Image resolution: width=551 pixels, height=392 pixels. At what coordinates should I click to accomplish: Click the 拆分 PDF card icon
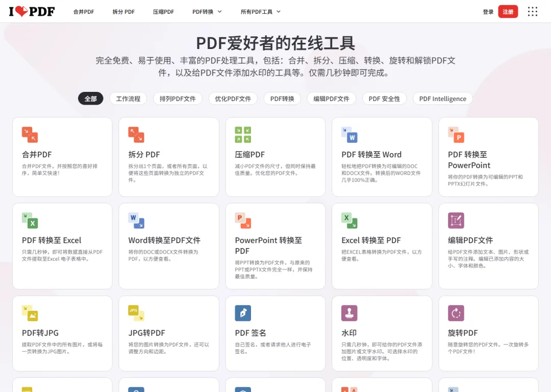point(136,135)
